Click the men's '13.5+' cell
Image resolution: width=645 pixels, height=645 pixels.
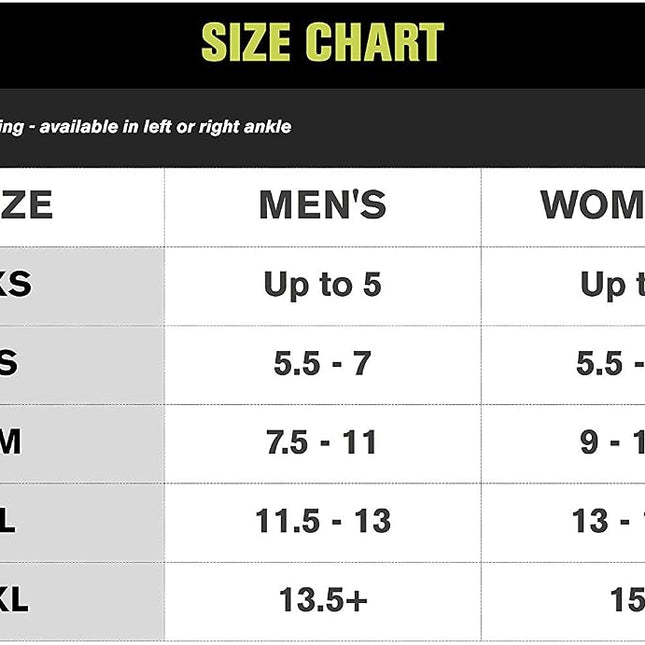point(323,600)
